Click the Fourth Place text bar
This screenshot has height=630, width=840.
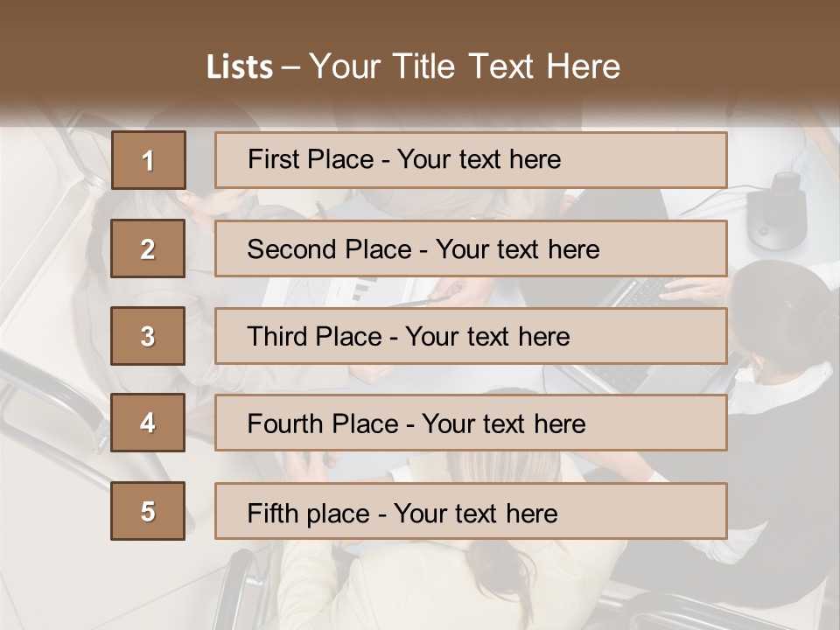[471, 423]
